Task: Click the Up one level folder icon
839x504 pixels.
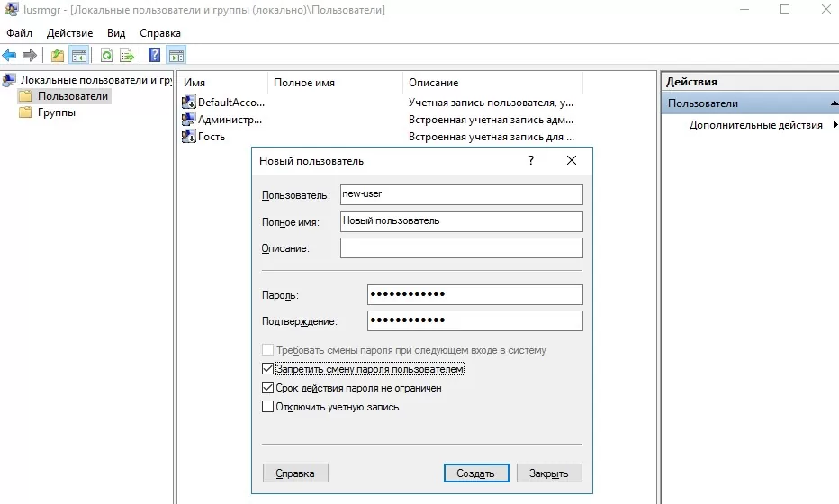Action: (x=58, y=55)
